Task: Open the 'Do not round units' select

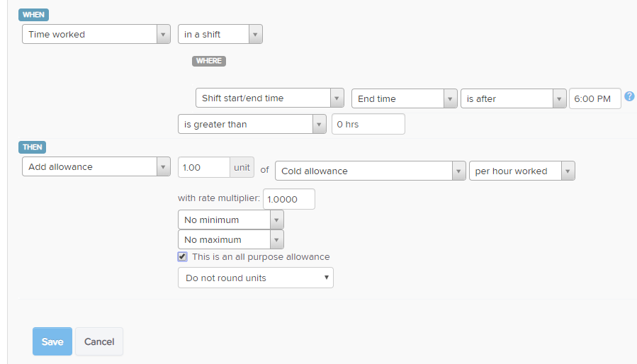Action: coord(256,278)
